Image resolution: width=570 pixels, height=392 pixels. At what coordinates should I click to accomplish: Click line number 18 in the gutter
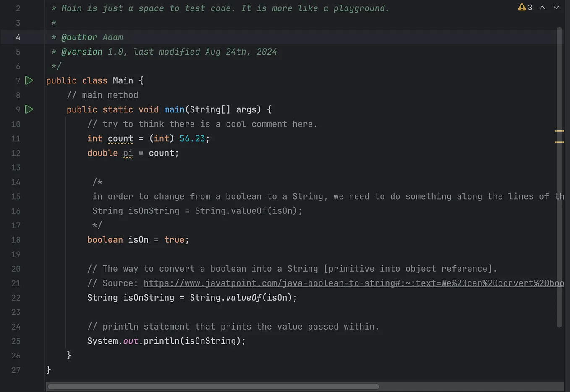(x=16, y=240)
